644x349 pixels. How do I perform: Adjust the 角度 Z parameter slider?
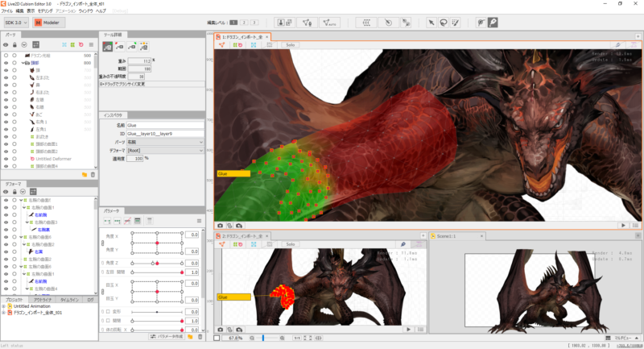[157, 263]
